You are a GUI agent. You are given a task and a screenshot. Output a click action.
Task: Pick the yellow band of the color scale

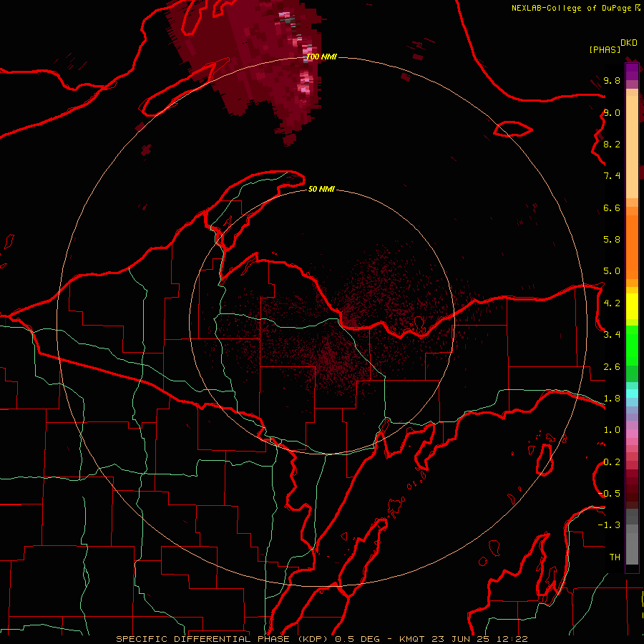(632, 306)
